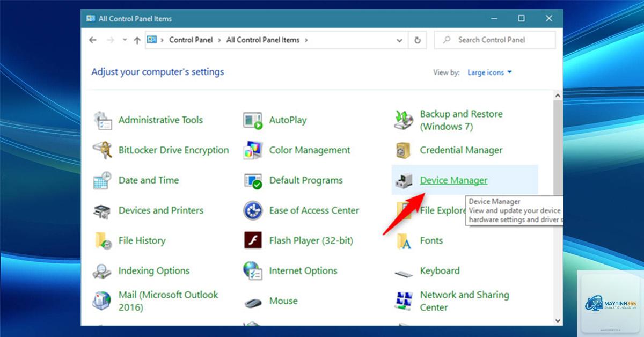Click the Mouse link
The height and width of the screenshot is (337, 644).
pyautogui.click(x=283, y=301)
